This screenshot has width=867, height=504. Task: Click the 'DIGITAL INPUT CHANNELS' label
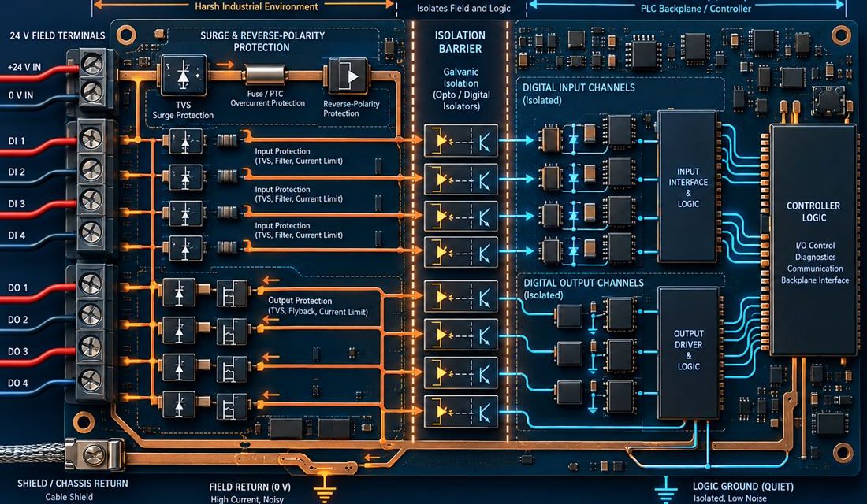[579, 87]
